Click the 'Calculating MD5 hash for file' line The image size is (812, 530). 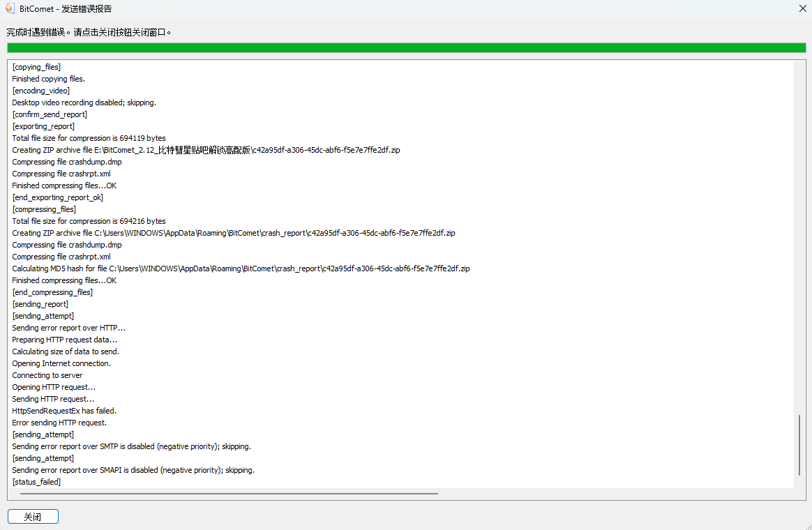click(241, 268)
